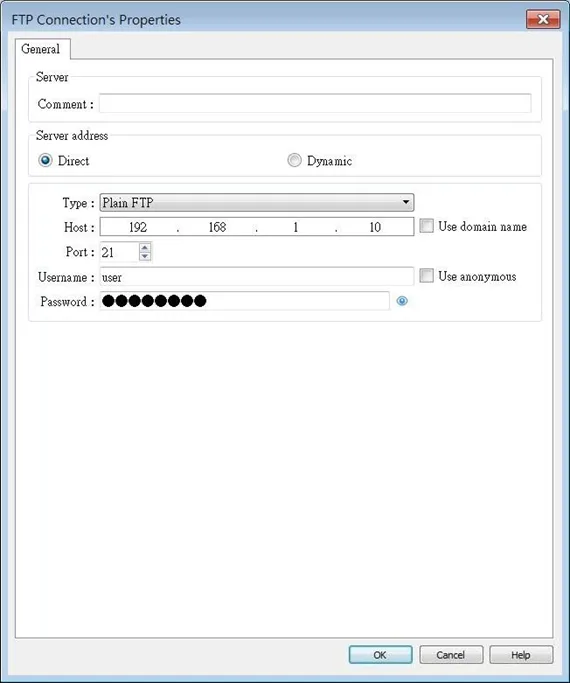Enable the Use domain name checkbox
Viewport: 570px width, 683px height.
click(426, 226)
